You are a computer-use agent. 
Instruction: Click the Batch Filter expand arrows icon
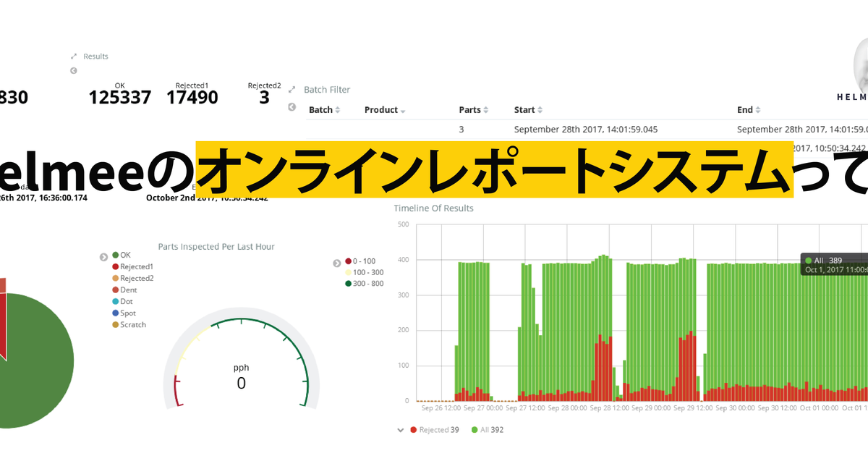click(x=292, y=90)
